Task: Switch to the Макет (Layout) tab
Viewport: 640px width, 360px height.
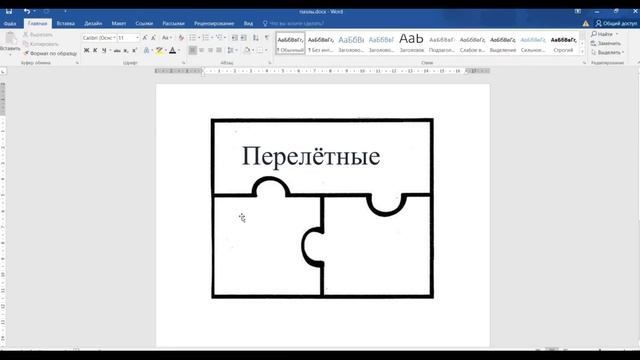Action: click(x=119, y=24)
